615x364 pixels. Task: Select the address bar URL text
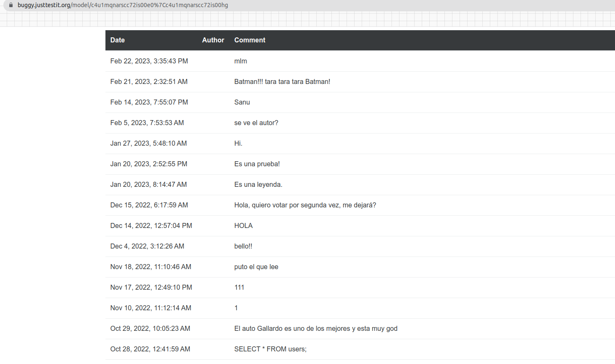click(123, 5)
